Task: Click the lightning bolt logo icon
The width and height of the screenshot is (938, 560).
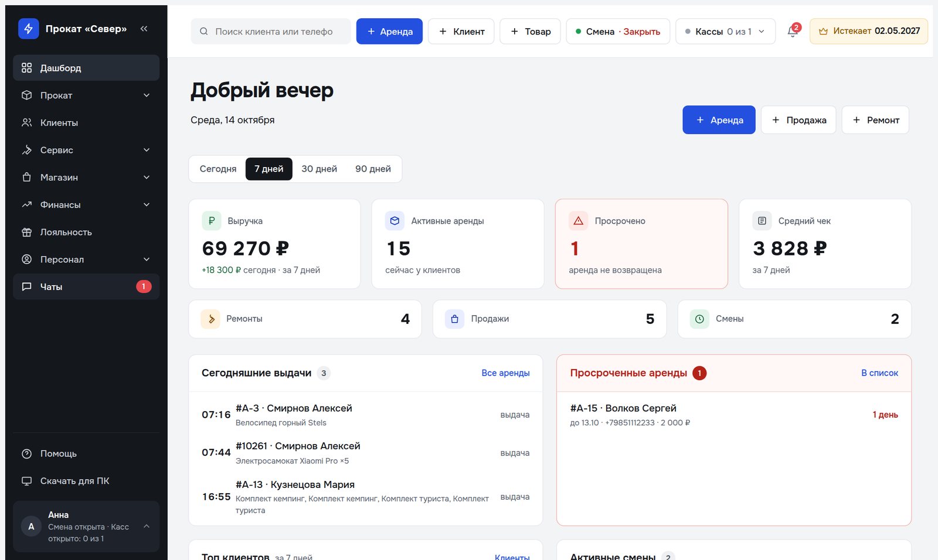Action: point(28,28)
